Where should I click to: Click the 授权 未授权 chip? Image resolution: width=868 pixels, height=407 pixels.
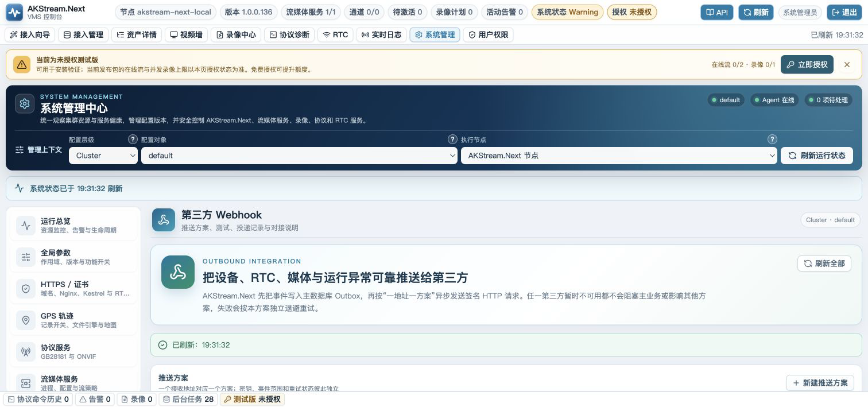click(631, 12)
